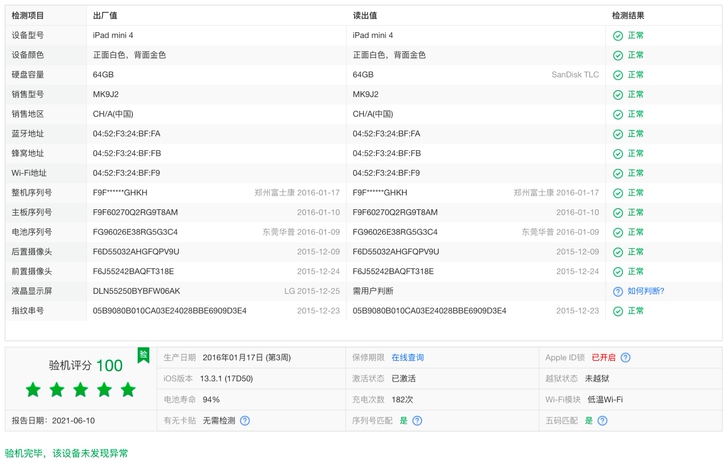The height and width of the screenshot is (466, 728).
Task: Select factory mainboard serial F9F60270Q2RG9T8AM
Action: pos(136,212)
